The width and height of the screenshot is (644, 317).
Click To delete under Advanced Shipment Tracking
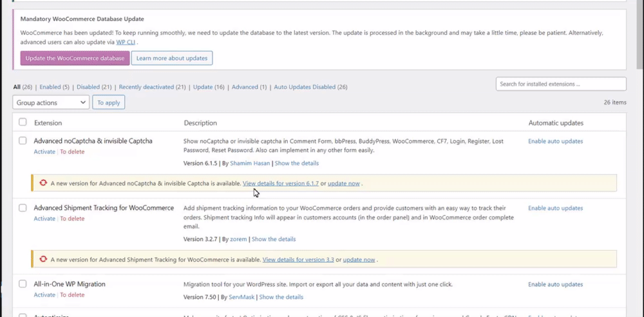pos(72,218)
